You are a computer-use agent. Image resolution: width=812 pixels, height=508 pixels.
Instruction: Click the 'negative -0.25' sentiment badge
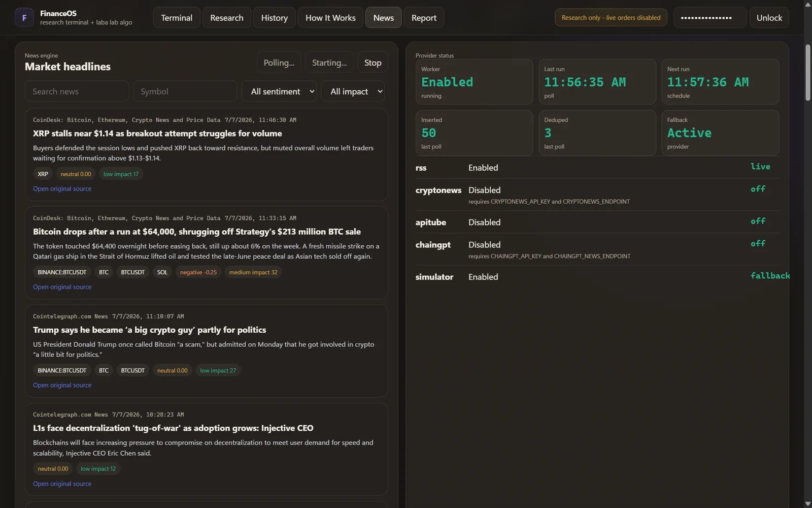click(198, 272)
